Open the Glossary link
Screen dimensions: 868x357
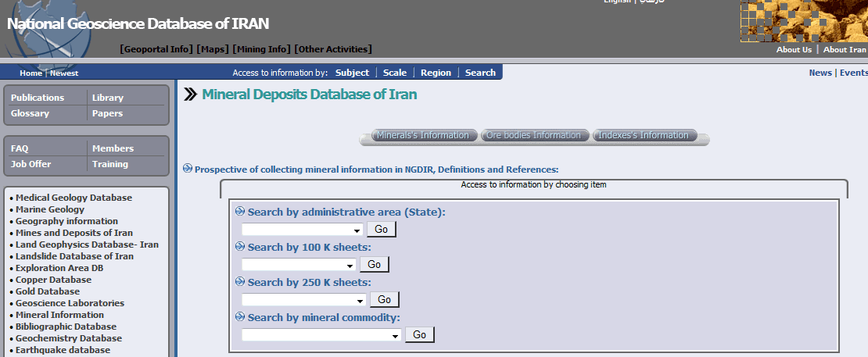click(30, 113)
